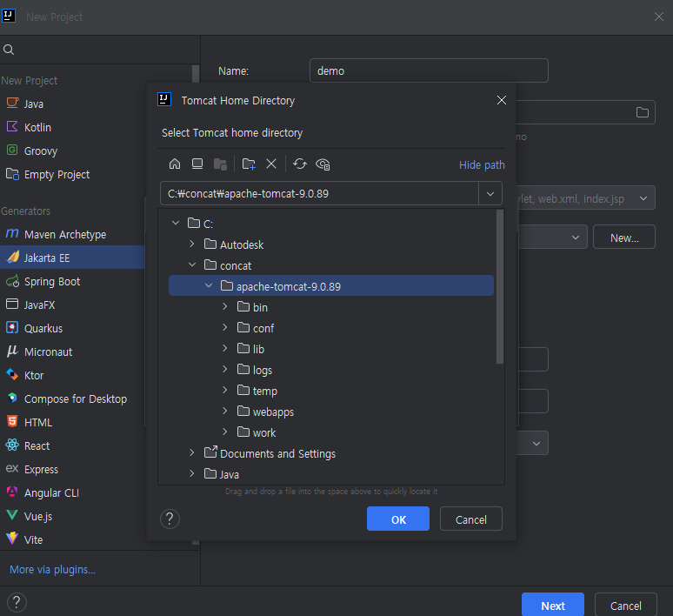Viewport: 673px width, 616px height.
Task: Select the webapps folder row
Action: pyautogui.click(x=331, y=411)
